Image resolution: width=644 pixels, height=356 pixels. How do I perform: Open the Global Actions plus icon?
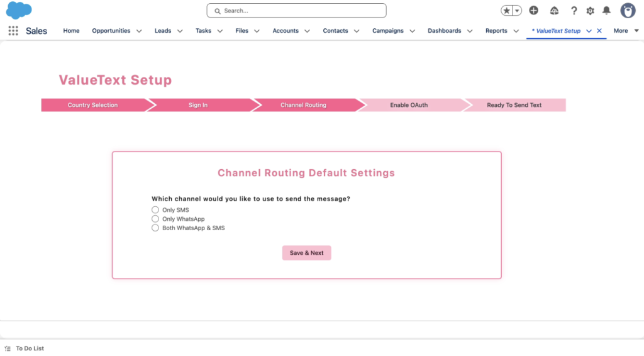[533, 11]
